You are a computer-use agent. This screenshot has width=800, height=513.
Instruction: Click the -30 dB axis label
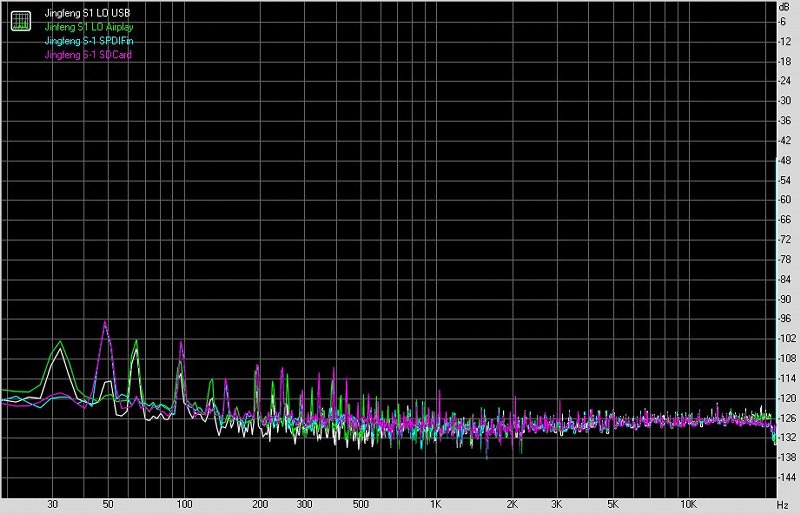[784, 101]
